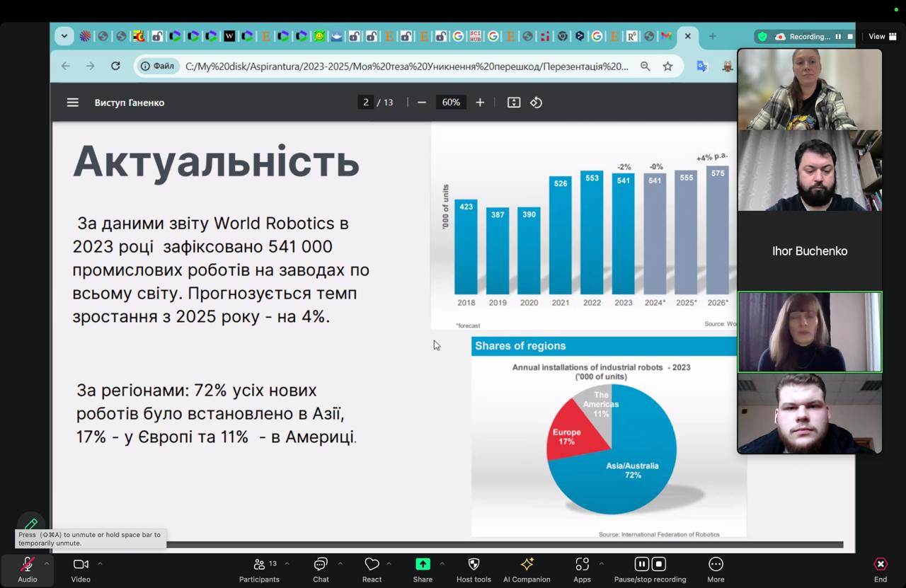Select the Ihor Buchenko participant tile
This screenshot has height=588, width=906.
(810, 251)
